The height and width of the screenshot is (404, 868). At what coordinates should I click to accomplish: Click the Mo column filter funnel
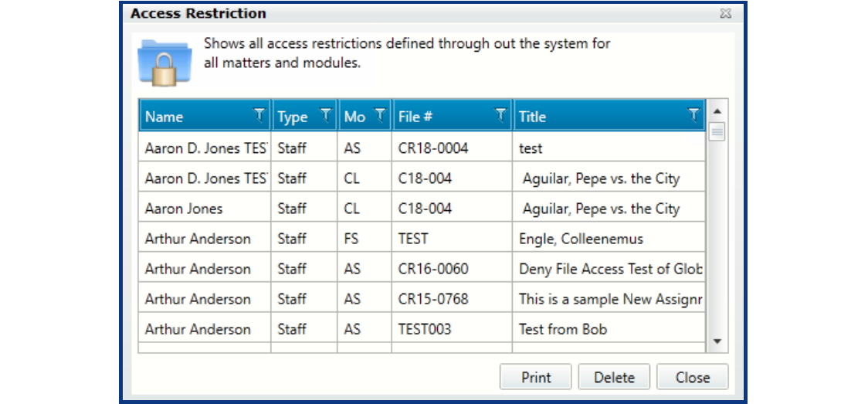tap(380, 116)
